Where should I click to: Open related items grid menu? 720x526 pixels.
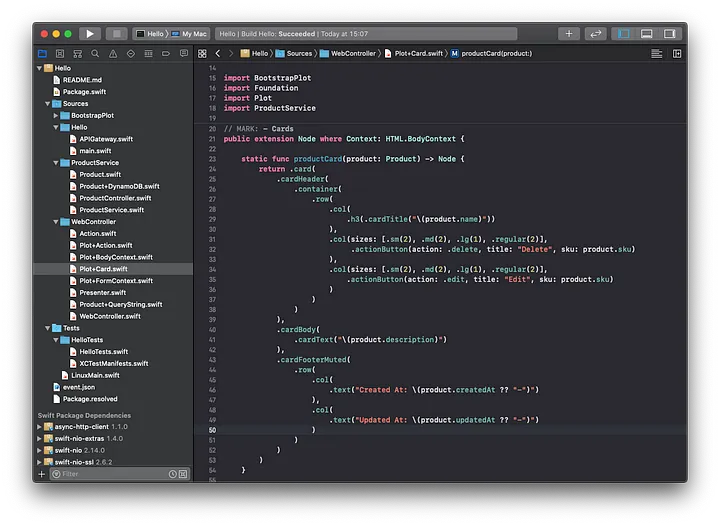(x=202, y=54)
